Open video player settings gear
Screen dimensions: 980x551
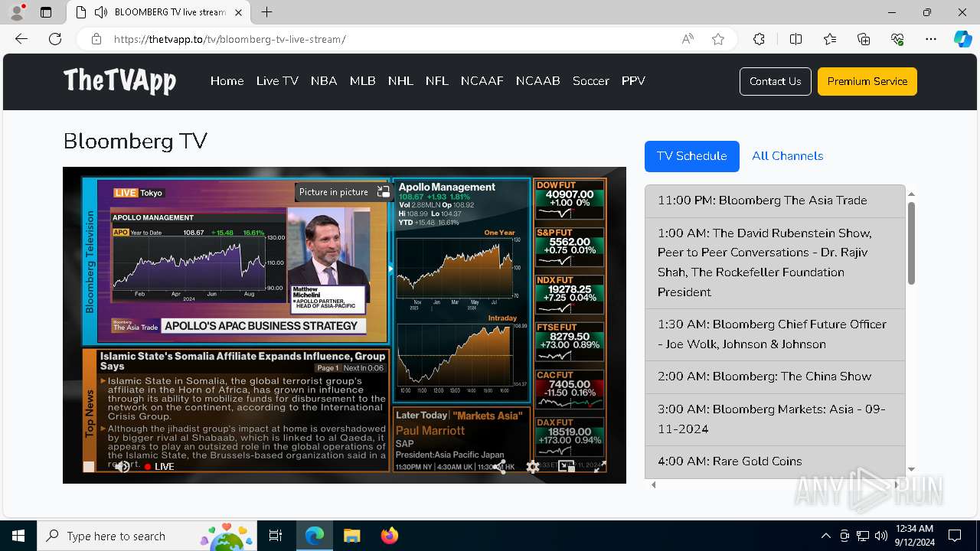point(533,466)
